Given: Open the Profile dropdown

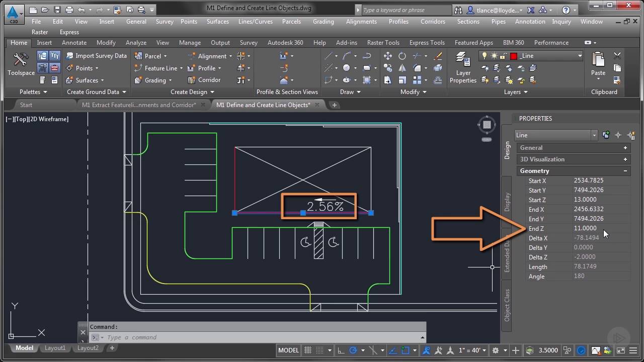Looking at the screenshot, I should [205, 68].
